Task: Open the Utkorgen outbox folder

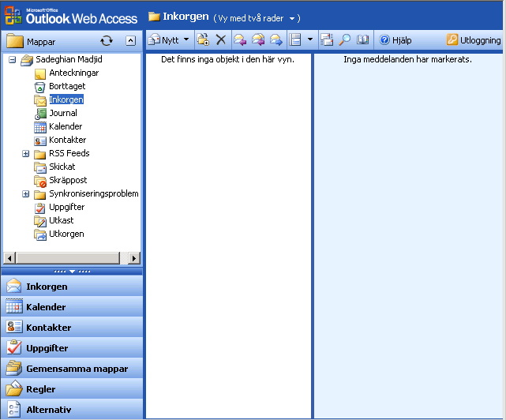Action: (66, 234)
